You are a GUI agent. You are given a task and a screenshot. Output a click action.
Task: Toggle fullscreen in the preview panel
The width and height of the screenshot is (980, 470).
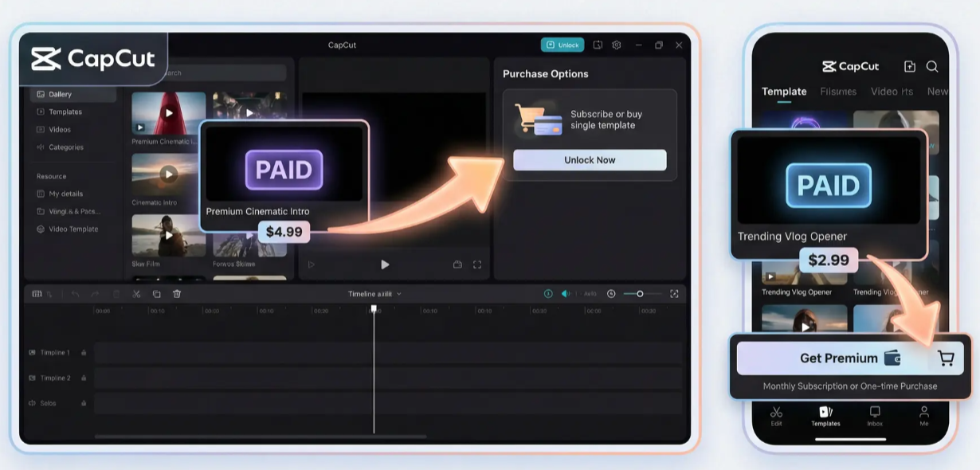[x=477, y=264]
